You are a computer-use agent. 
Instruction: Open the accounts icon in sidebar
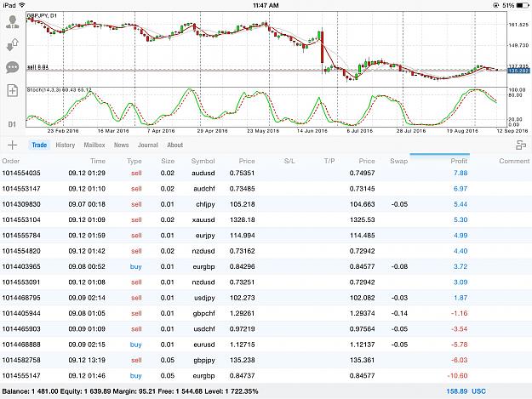point(13,22)
